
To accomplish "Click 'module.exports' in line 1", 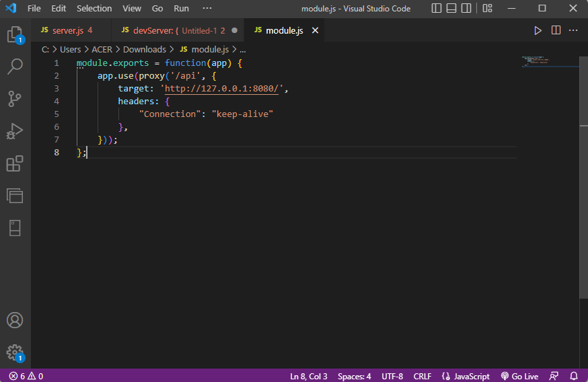I will click(112, 63).
